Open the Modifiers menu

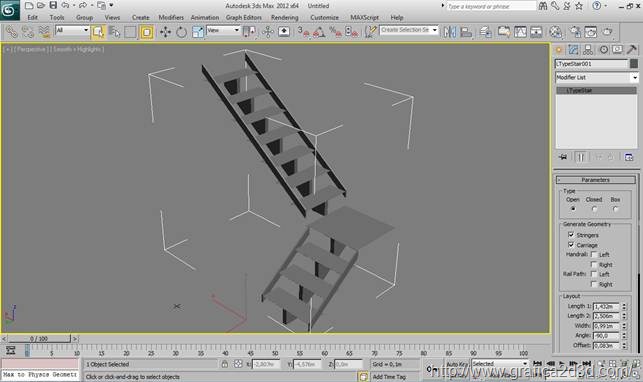point(171,18)
